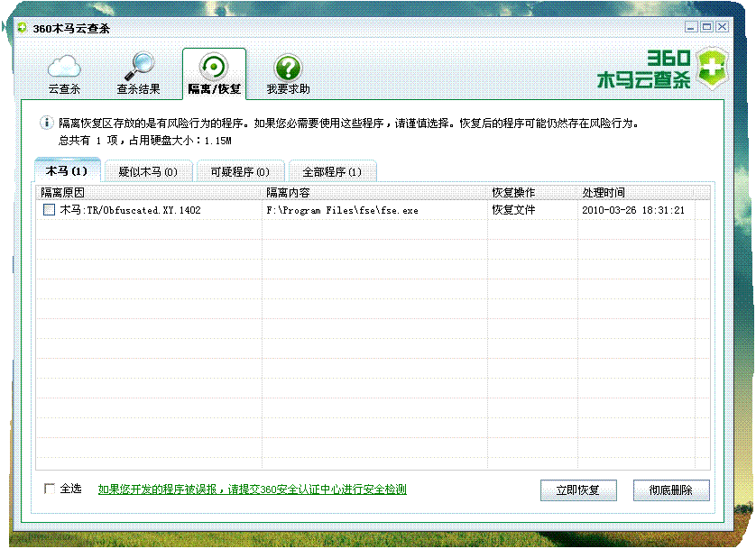Minimize the 360木马云查杀 window
Image resolution: width=756 pixels, height=549 pixels.
tap(691, 27)
